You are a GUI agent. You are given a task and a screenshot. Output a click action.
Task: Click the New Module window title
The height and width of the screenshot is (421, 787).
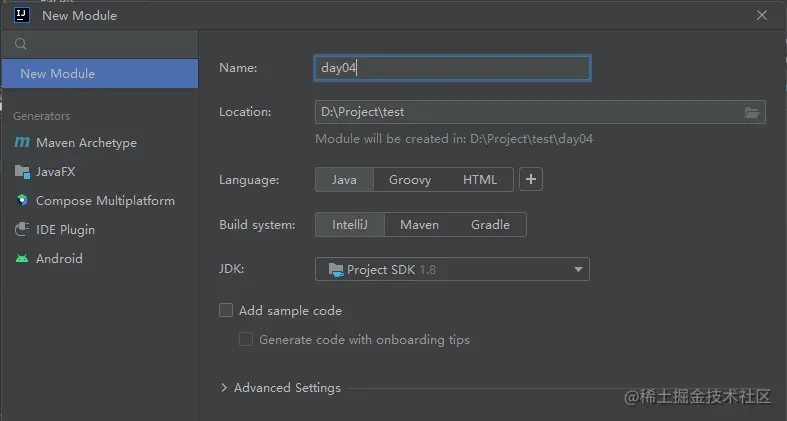tap(79, 16)
